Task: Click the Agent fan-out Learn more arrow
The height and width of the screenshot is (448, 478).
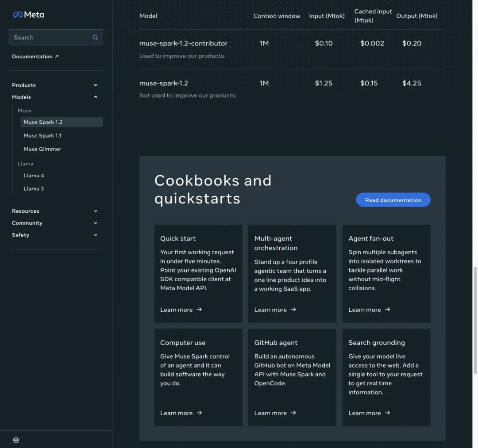Action: click(387, 310)
